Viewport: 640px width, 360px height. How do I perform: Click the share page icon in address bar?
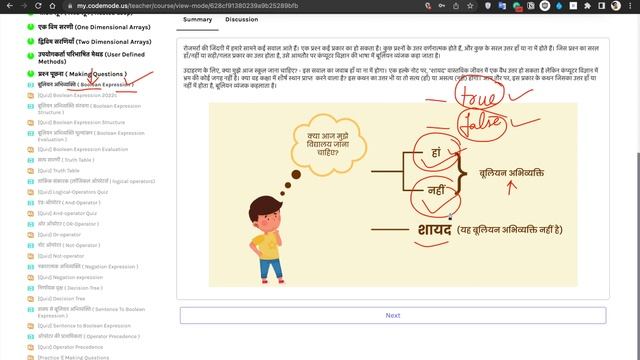pos(456,6)
